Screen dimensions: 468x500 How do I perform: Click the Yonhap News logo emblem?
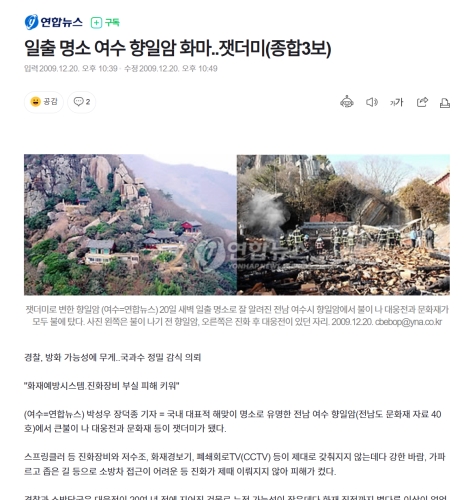coord(31,22)
